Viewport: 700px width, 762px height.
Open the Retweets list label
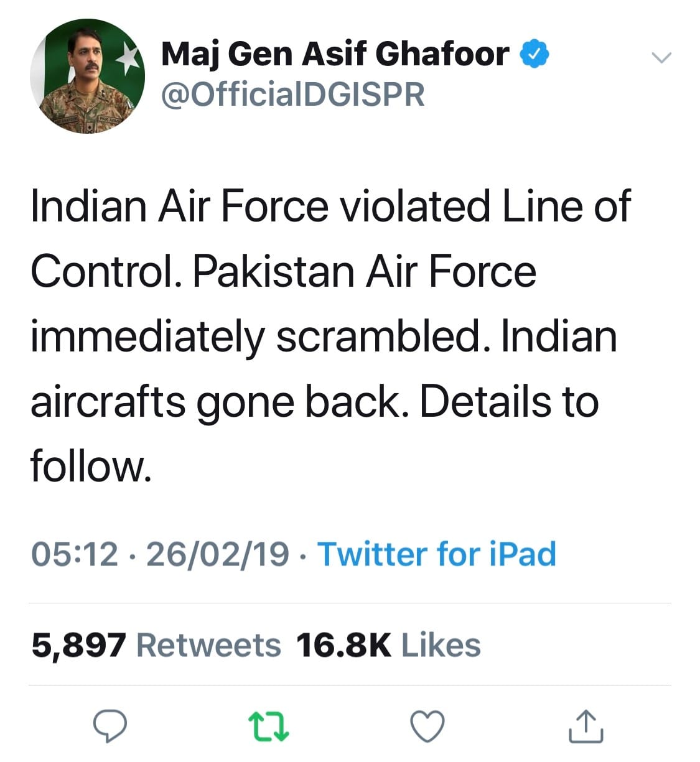pos(208,645)
